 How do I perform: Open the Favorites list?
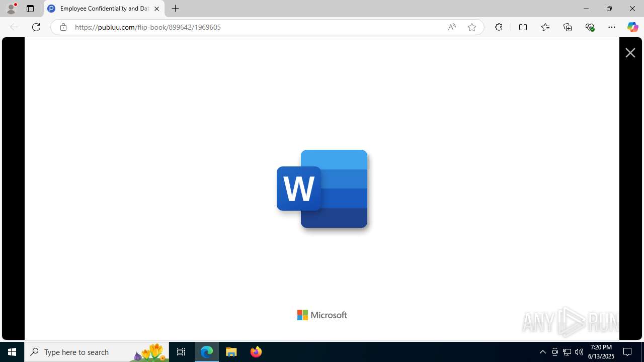[x=545, y=27]
